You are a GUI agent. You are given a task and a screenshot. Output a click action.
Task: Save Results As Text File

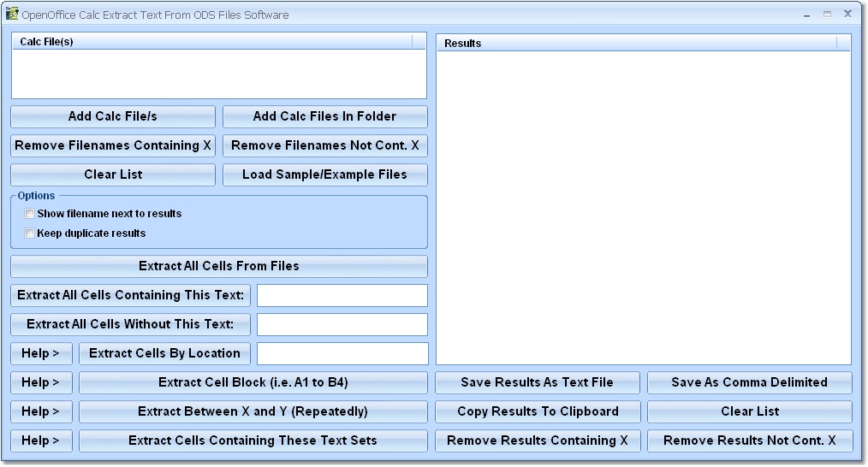[x=538, y=383]
